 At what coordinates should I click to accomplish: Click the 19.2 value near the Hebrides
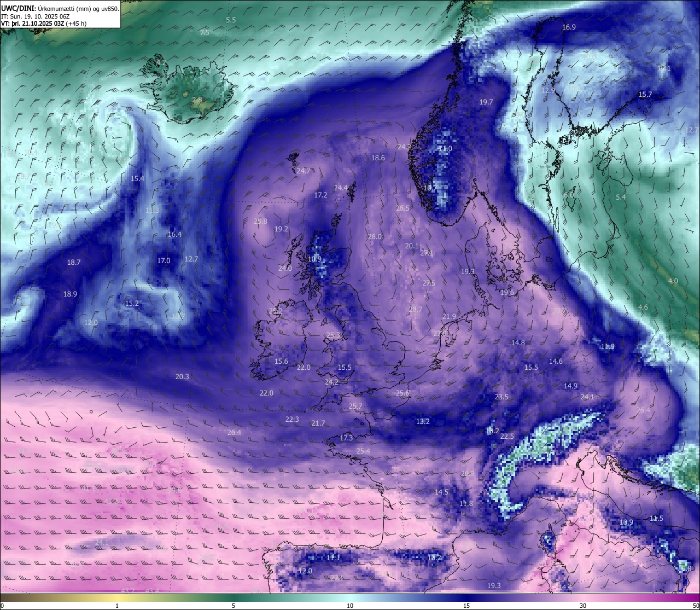pyautogui.click(x=281, y=229)
